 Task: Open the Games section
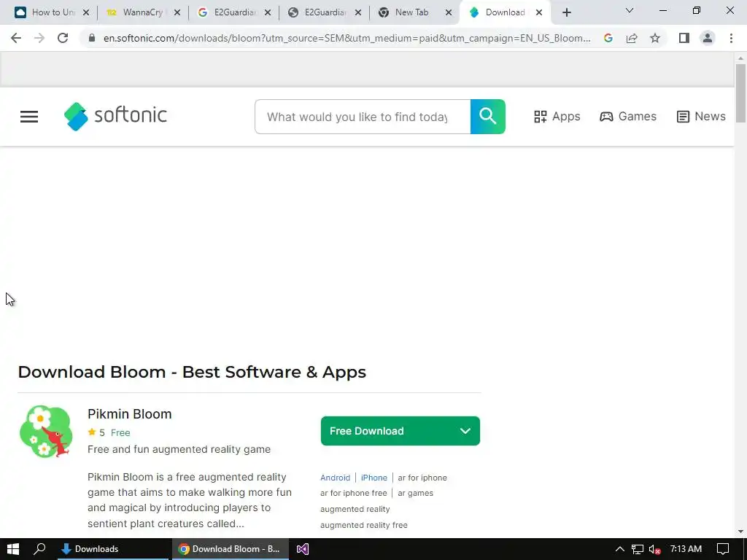click(x=628, y=117)
